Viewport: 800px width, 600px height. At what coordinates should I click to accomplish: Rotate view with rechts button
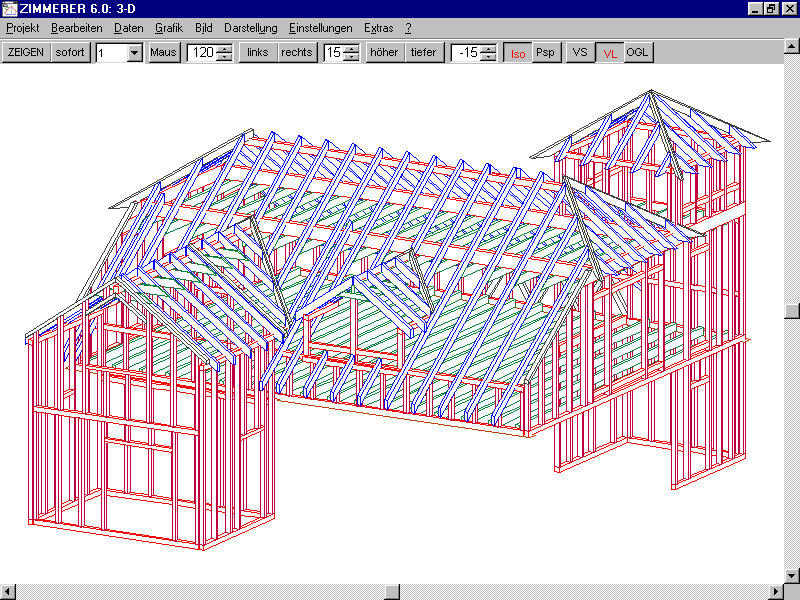[297, 53]
